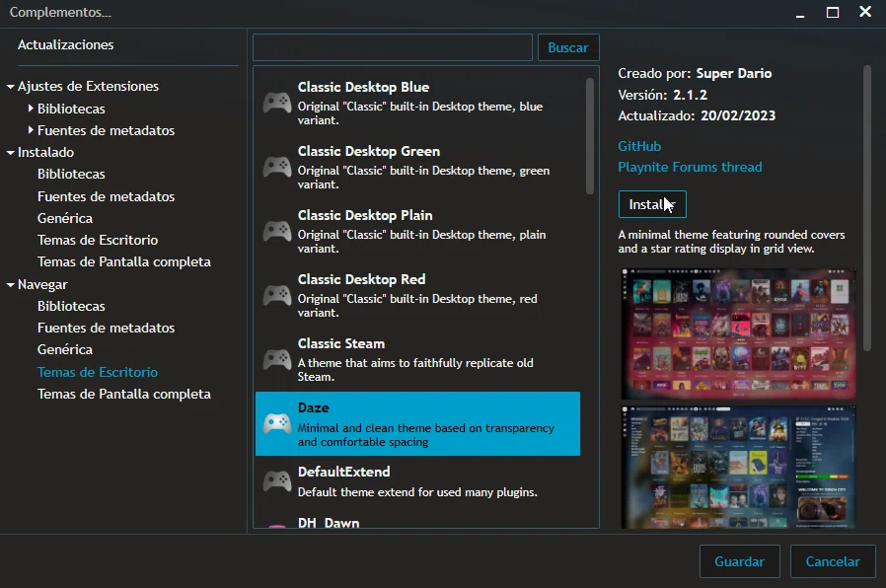The width and height of the screenshot is (886, 588).
Task: Collapse the Ajustes de Extensiones section
Action: (x=8, y=86)
